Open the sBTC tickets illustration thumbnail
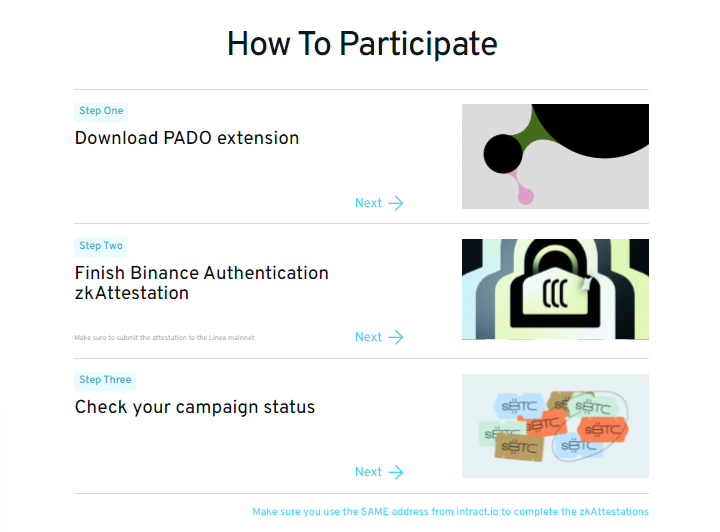 pyautogui.click(x=555, y=426)
